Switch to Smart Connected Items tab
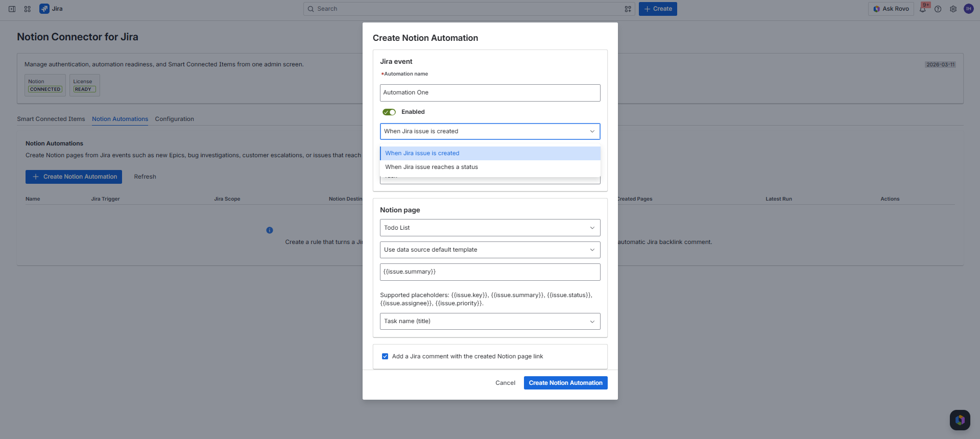This screenshot has height=439, width=980. (x=51, y=119)
